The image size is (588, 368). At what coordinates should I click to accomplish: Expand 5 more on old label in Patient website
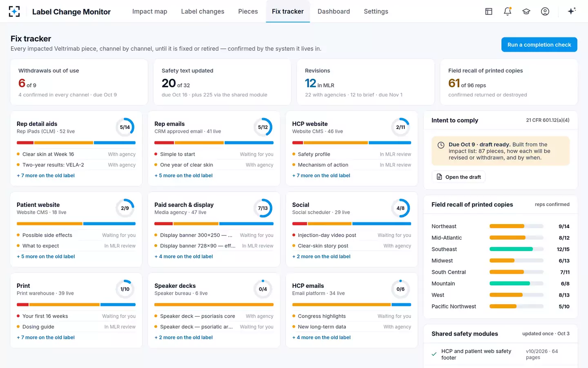click(46, 256)
